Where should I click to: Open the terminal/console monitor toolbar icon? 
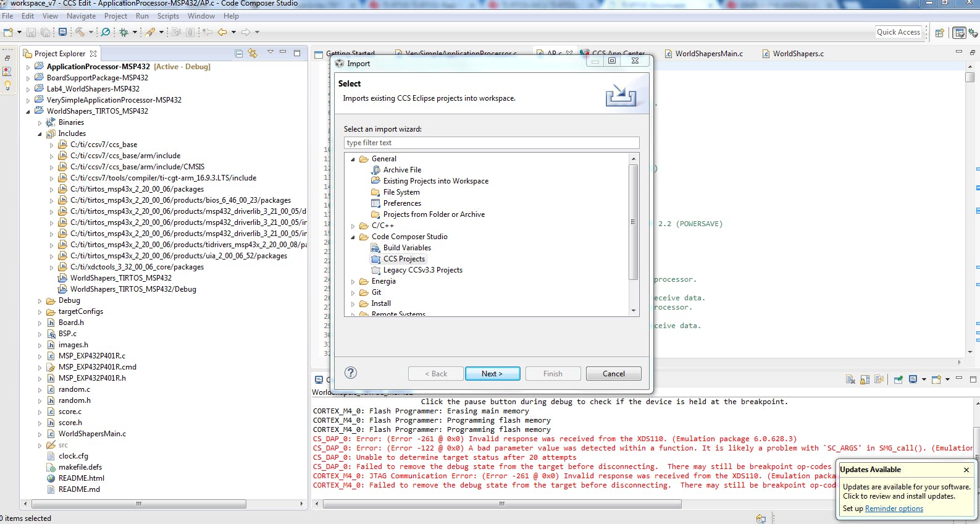[x=62, y=32]
